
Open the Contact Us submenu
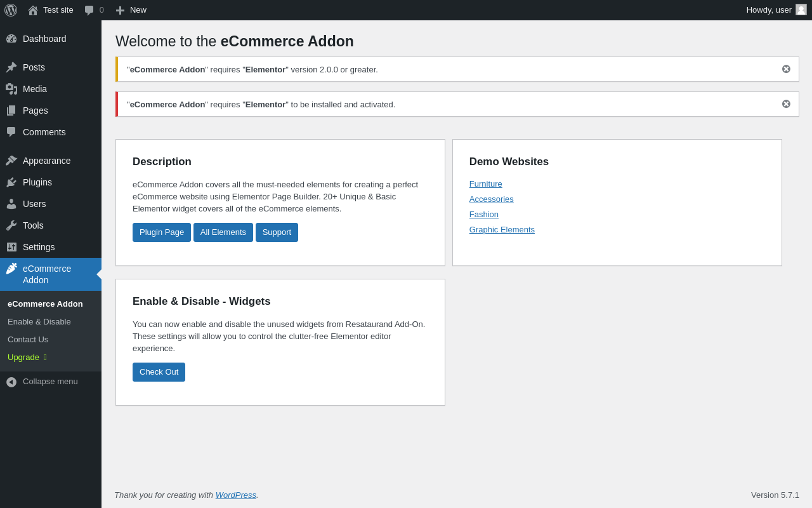(28, 340)
